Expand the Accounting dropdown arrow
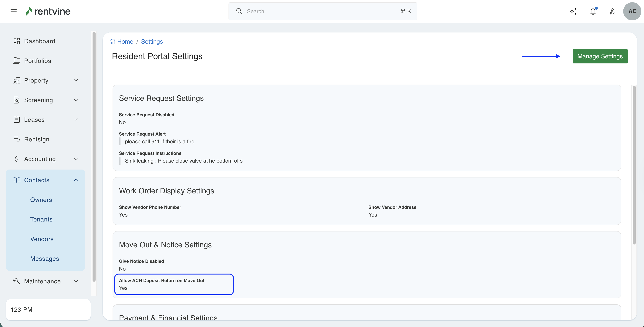 [76, 159]
